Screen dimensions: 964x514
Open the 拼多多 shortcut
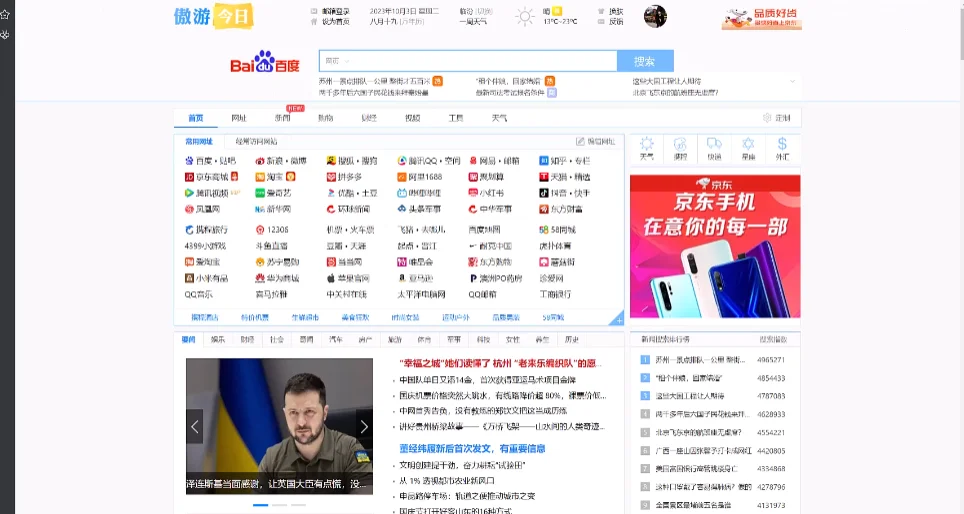344,177
